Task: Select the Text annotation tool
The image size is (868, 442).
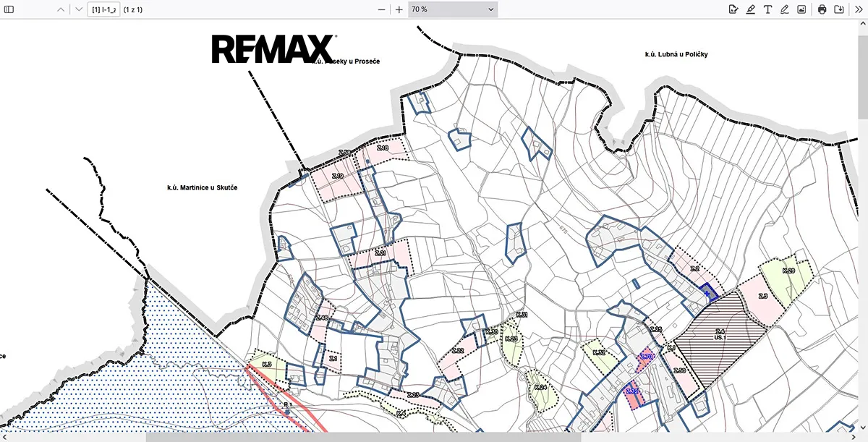Action: 768,9
